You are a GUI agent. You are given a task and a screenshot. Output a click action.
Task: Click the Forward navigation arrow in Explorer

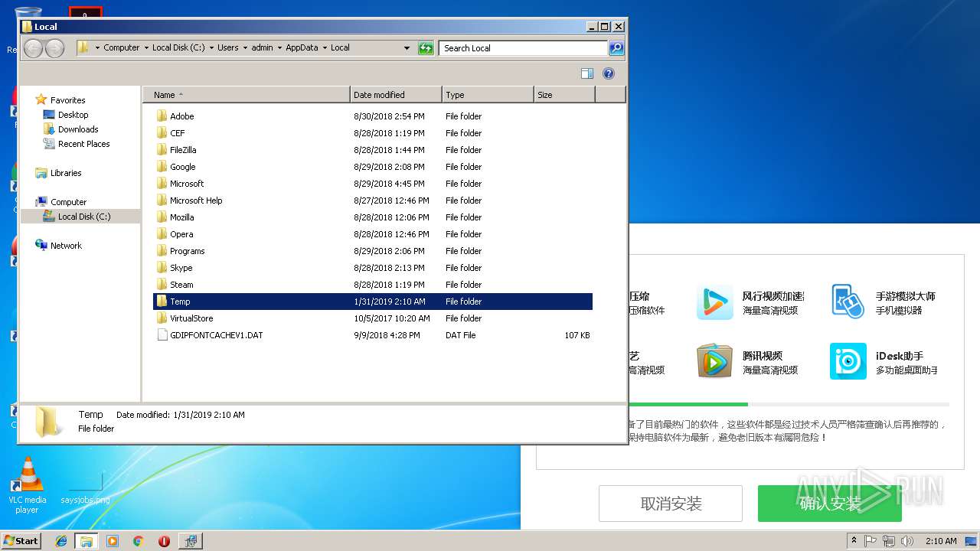[x=54, y=48]
